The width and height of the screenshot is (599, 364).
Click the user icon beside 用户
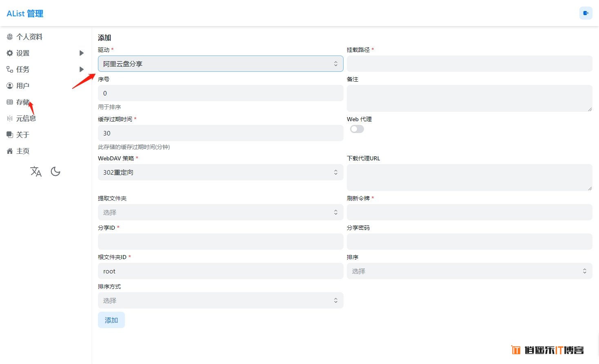tap(10, 86)
